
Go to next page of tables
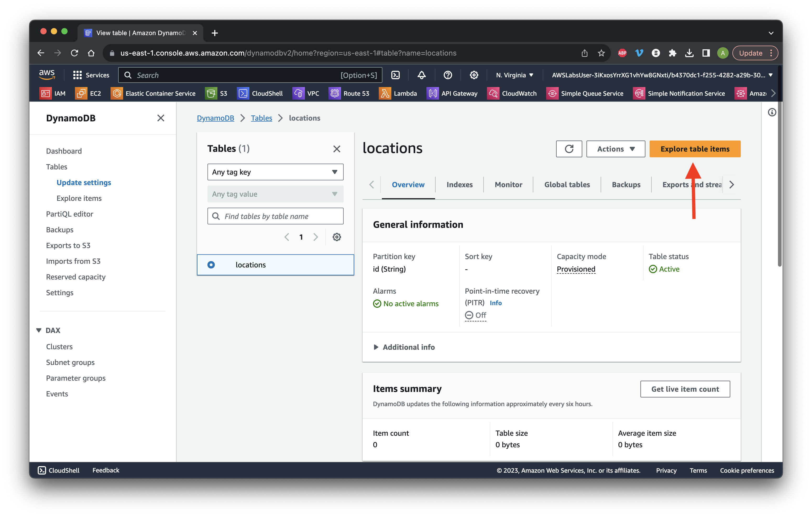point(316,237)
